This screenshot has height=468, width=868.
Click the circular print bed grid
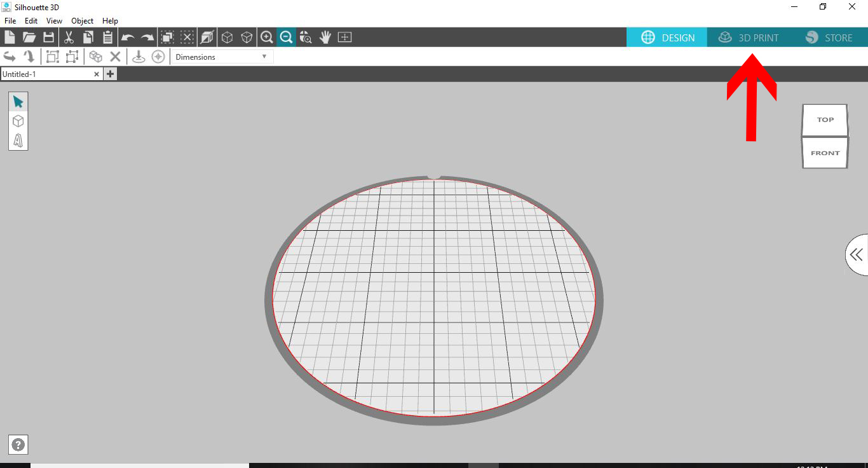click(x=434, y=299)
